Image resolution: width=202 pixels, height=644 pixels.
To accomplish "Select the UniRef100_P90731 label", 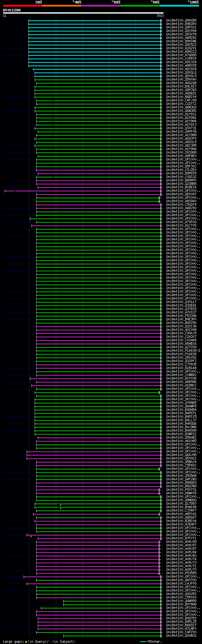I will (181, 489).
